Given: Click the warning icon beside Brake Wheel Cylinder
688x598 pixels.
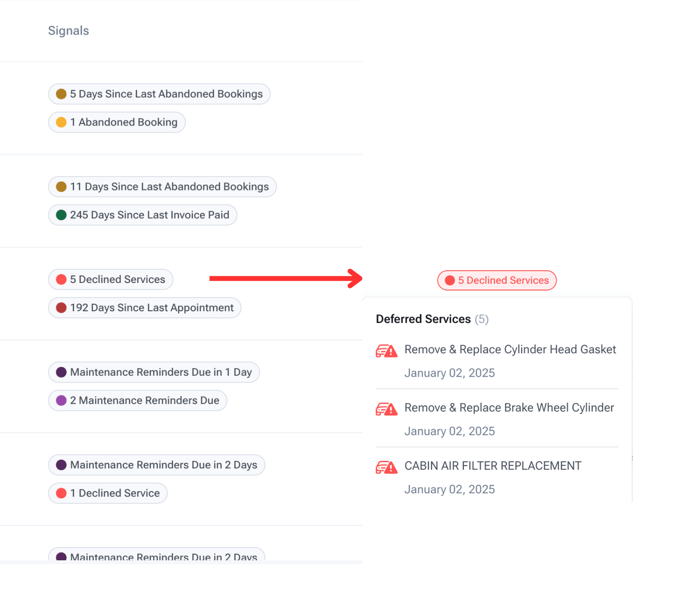Looking at the screenshot, I should pos(386,409).
